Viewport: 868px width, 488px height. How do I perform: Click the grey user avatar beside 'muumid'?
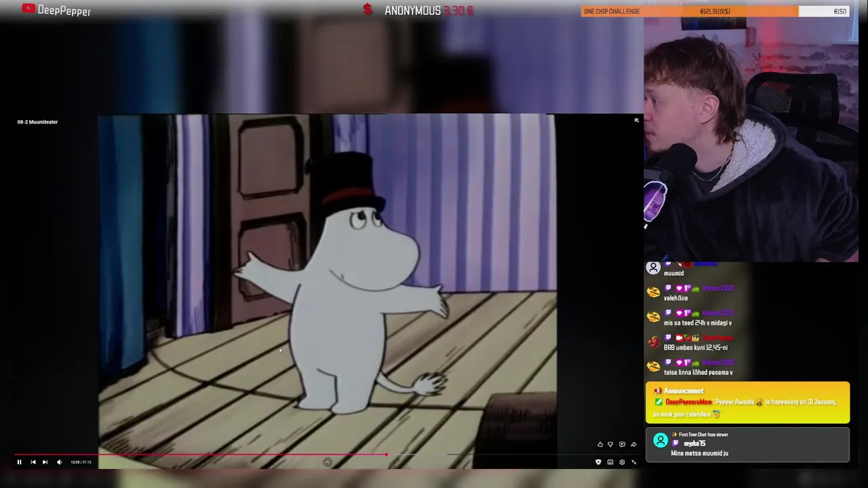[653, 268]
